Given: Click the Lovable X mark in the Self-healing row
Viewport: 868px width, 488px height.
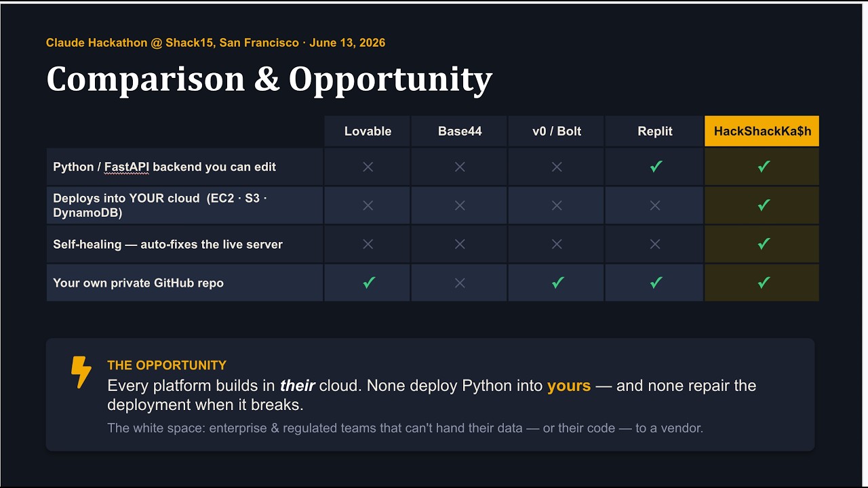Looking at the screenshot, I should tap(368, 244).
